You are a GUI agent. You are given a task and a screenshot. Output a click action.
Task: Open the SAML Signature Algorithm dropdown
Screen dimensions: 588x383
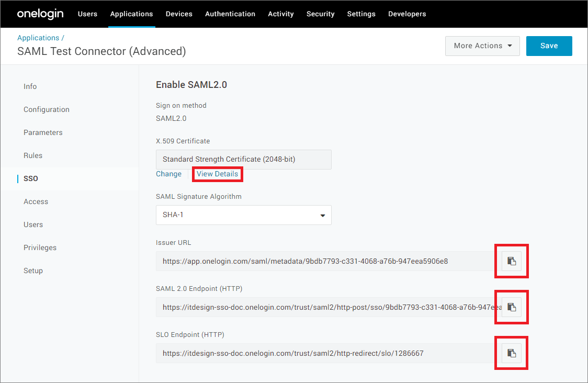244,215
